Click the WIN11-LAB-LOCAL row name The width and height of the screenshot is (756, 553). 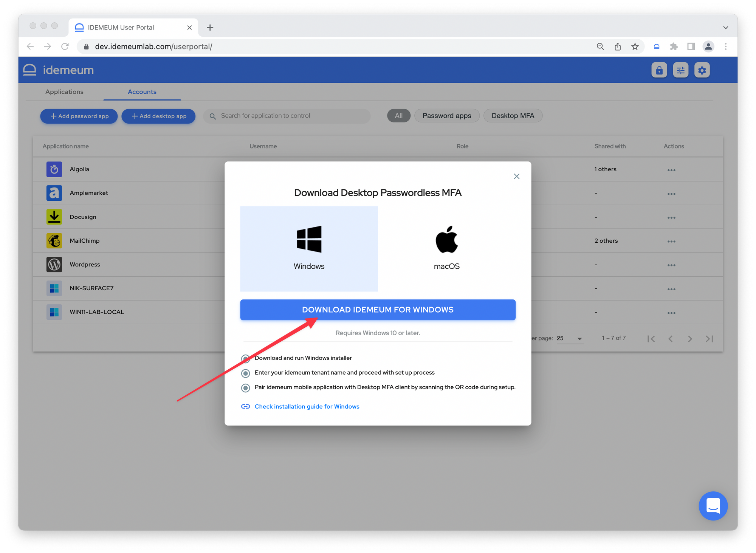[x=97, y=312]
